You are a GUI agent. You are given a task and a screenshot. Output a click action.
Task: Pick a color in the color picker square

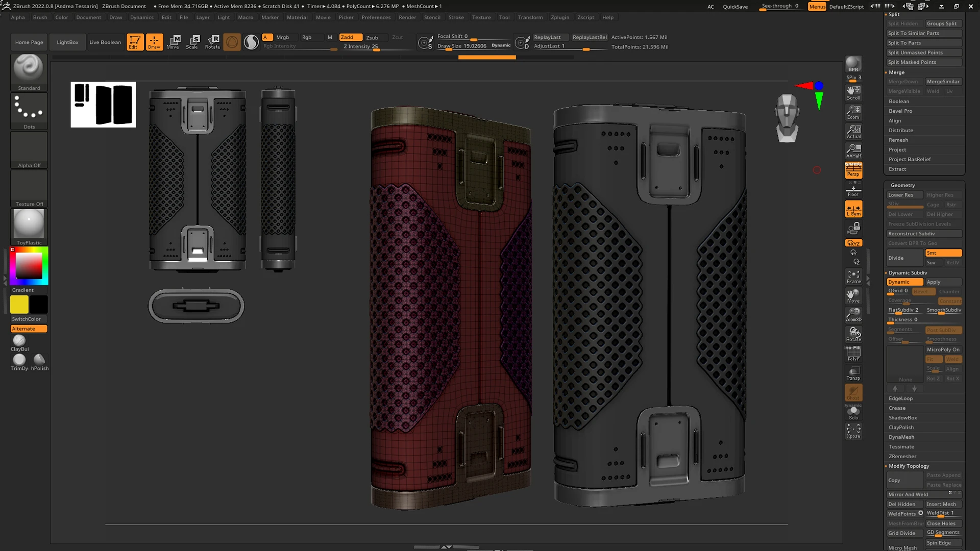point(29,265)
